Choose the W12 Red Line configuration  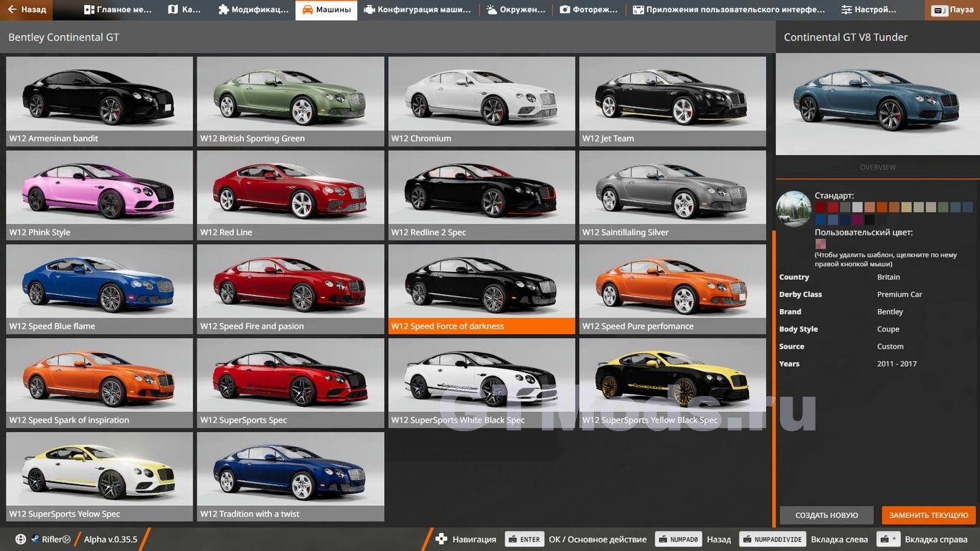tap(291, 195)
